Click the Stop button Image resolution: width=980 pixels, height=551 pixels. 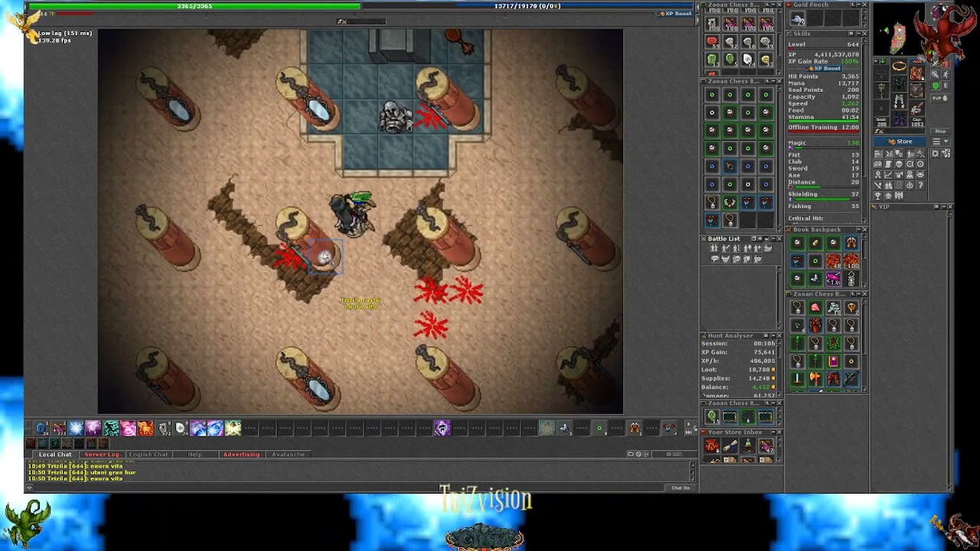pyautogui.click(x=940, y=132)
